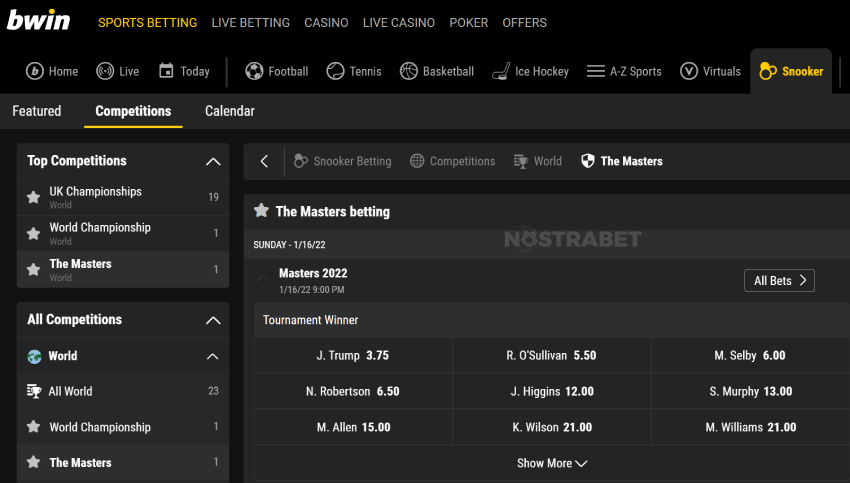Bet on R. O'Sullivan at 5.50
Viewport: 850px width, 483px height.
click(x=551, y=355)
